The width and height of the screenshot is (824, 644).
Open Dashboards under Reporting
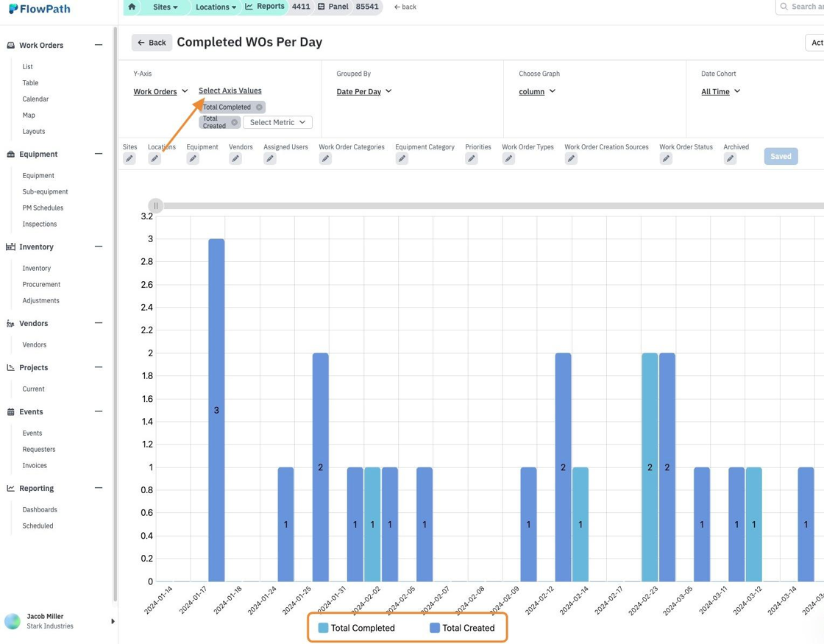(40, 509)
